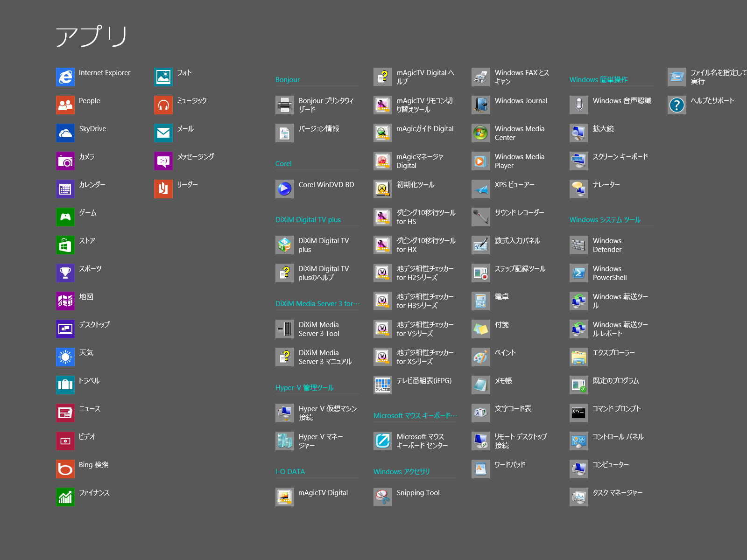Open ヘルプとサポート help icon
Screen dimensions: 747x560
click(x=677, y=105)
